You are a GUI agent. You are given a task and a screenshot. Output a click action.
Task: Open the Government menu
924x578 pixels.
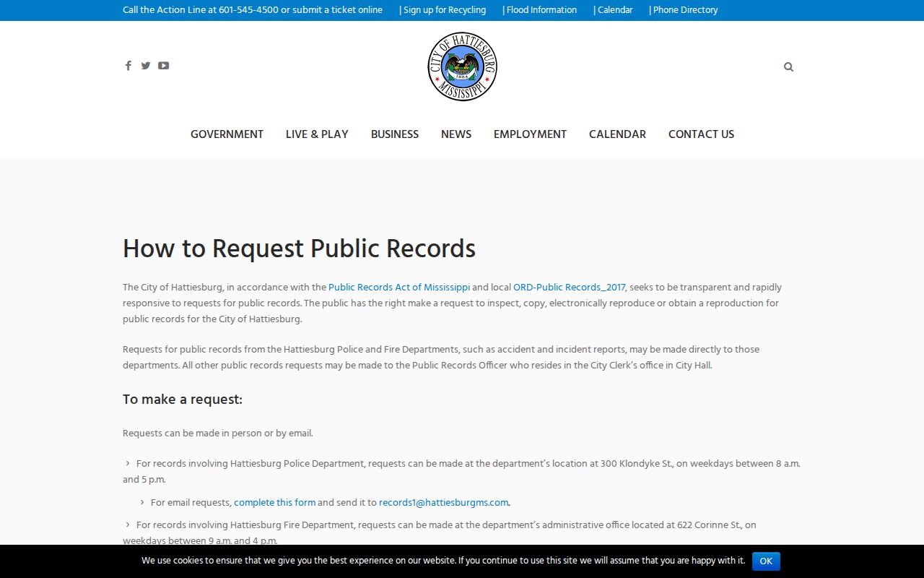point(227,134)
